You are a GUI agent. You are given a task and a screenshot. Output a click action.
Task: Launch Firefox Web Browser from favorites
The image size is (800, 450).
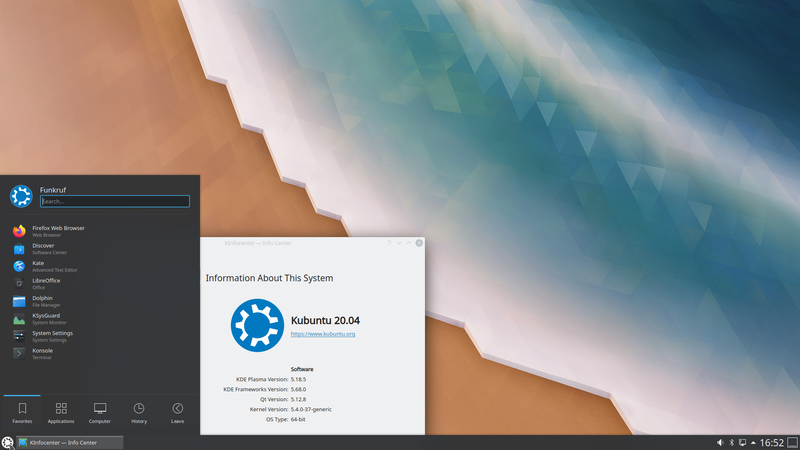99,231
